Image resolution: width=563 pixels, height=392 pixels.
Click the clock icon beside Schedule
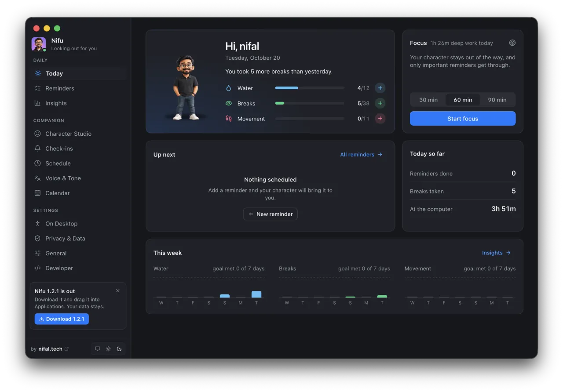tap(37, 163)
